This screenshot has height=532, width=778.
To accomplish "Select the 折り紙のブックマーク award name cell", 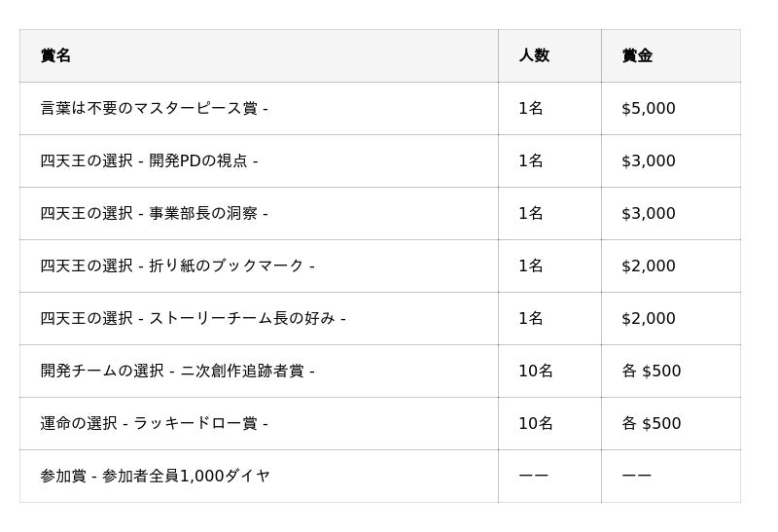I will coord(177,266).
